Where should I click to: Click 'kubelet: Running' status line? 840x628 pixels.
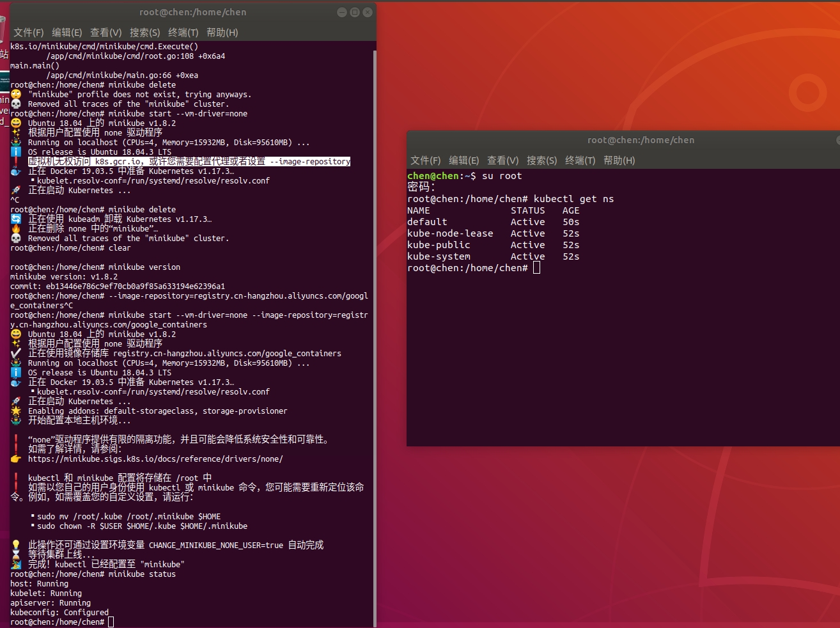pos(45,593)
